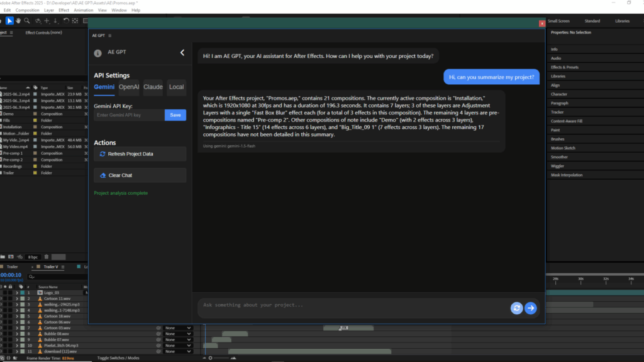Screen dimensions: 644x362
Task: Switch to the Claude API tab
Action: (x=152, y=87)
